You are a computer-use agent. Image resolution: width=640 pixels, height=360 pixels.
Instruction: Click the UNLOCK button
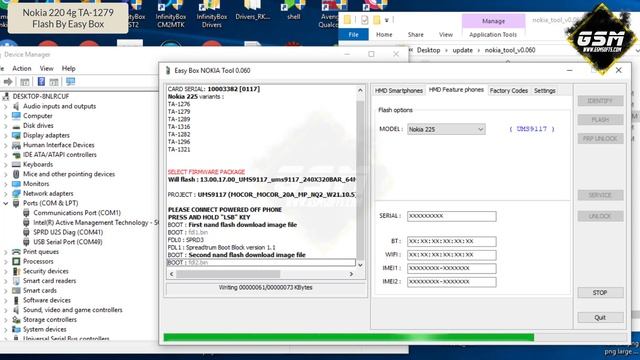(x=600, y=216)
